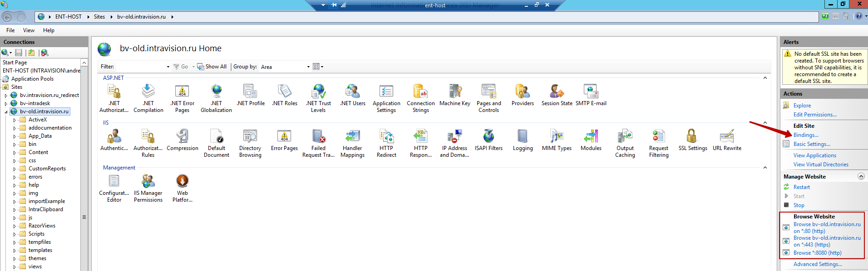Open Bindings for the site
Screen dimensions: 868x271
[806, 135]
